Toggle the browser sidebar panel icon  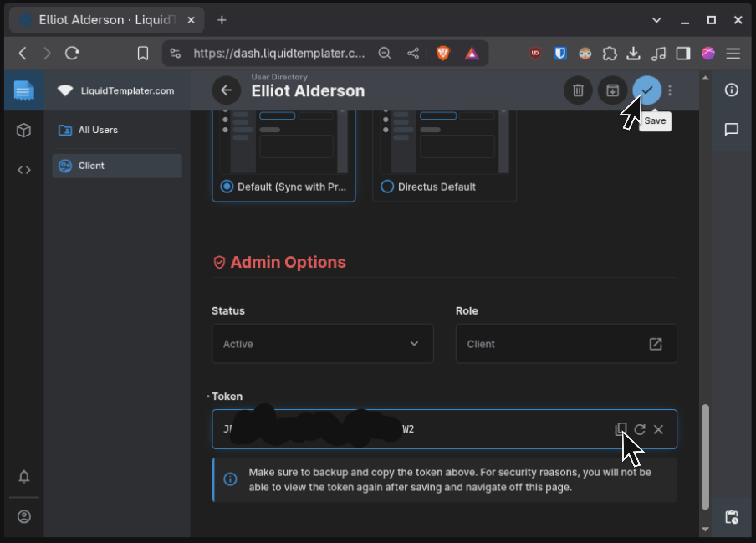pyautogui.click(x=682, y=53)
